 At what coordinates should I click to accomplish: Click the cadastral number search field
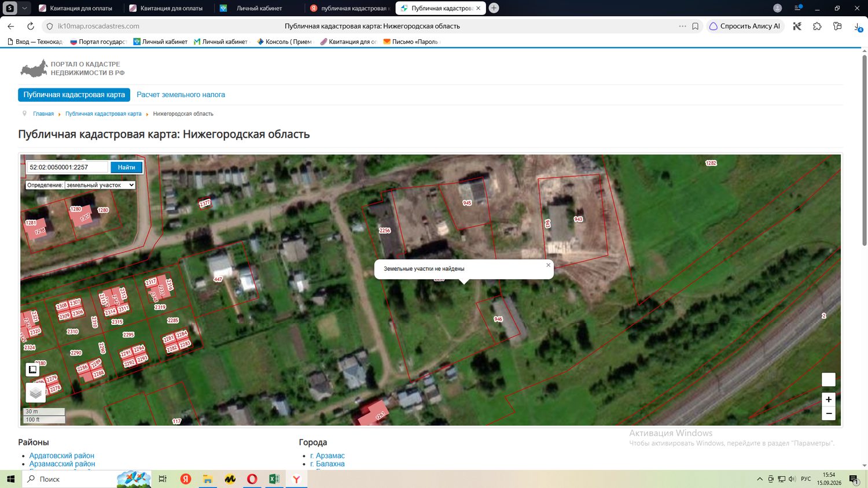[68, 167]
